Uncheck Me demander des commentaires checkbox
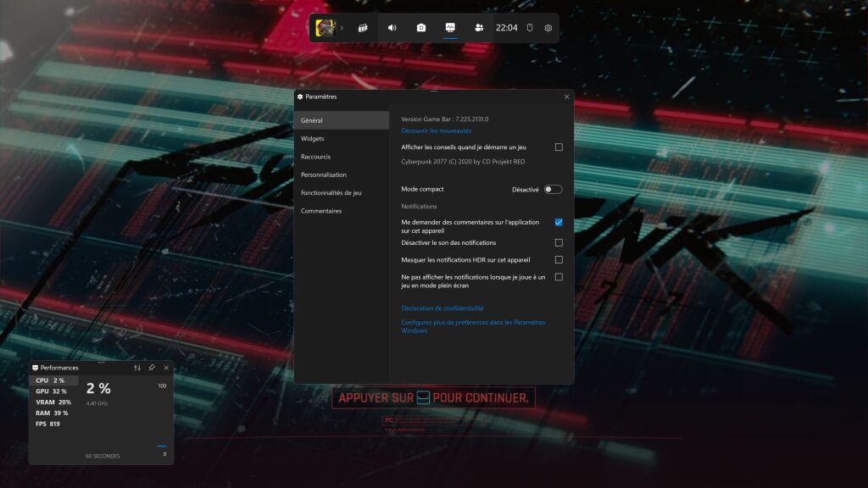 (x=559, y=222)
